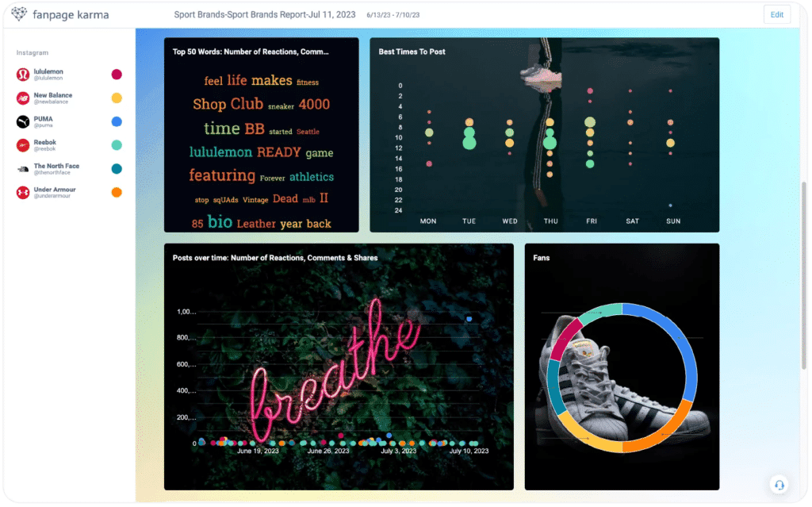
Task: Click the lone blue Sunday bubble
Action: [670, 205]
